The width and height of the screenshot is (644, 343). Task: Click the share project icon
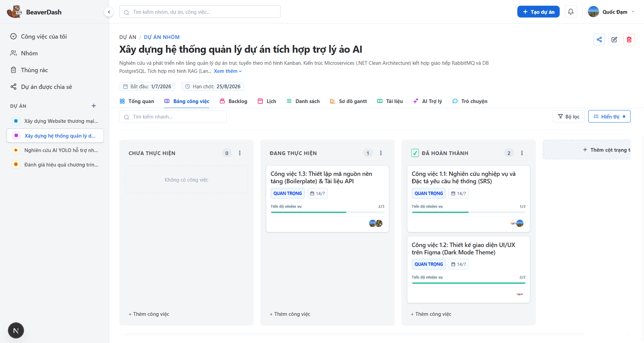[x=599, y=40]
